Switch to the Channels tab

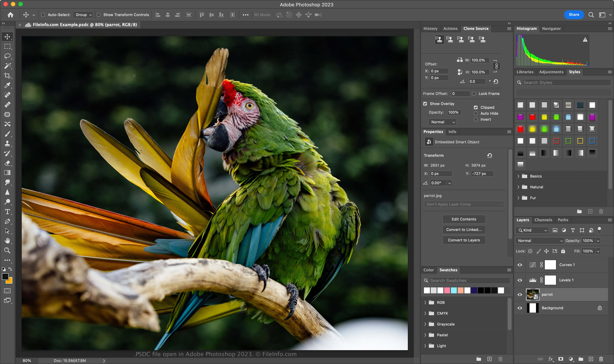(x=543, y=220)
